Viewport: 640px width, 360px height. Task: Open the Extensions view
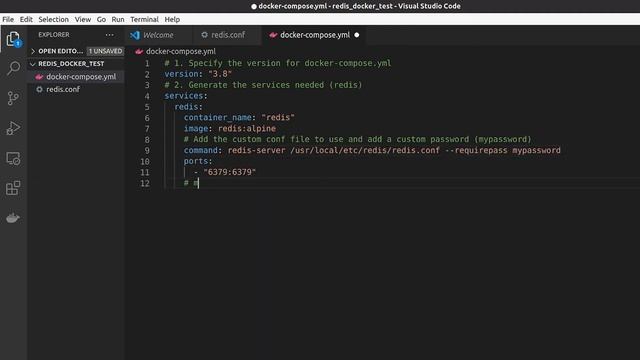(13, 188)
